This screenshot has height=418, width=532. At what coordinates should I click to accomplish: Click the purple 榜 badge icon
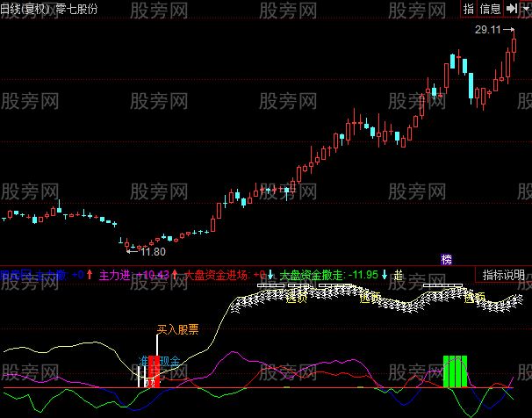coord(447,259)
